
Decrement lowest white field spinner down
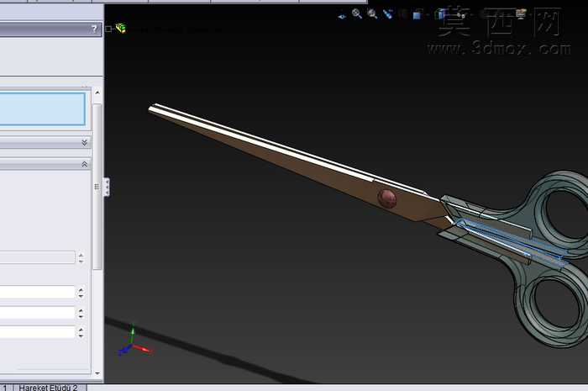pyautogui.click(x=81, y=336)
